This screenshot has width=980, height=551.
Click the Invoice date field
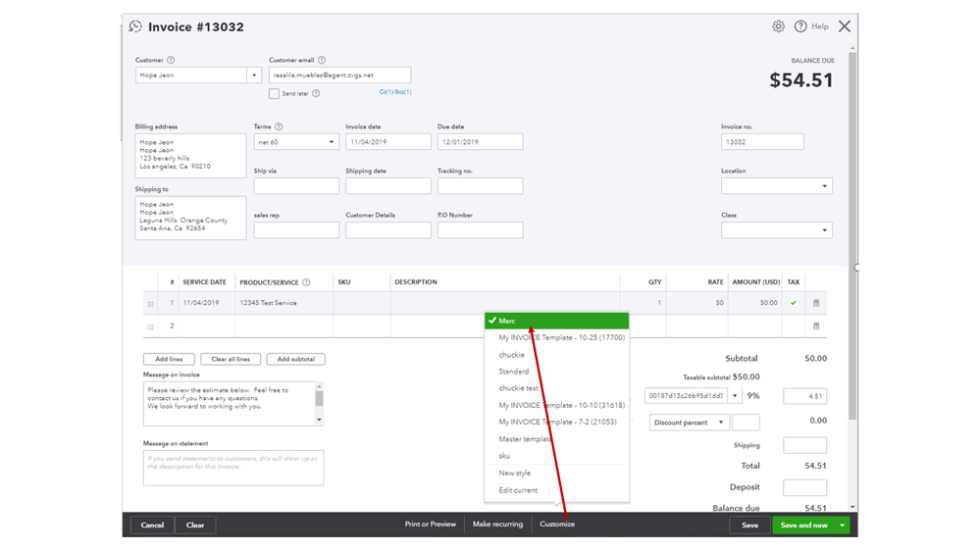[x=388, y=142]
